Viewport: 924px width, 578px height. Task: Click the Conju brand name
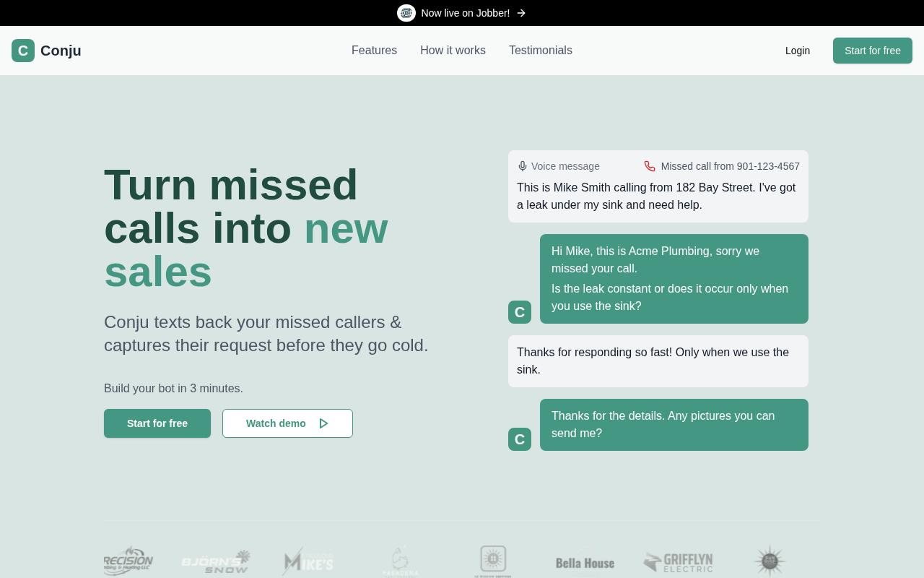[61, 51]
